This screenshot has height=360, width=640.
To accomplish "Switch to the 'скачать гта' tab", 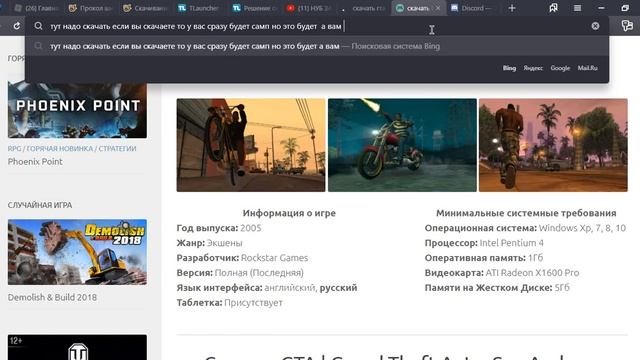I will pos(363,8).
